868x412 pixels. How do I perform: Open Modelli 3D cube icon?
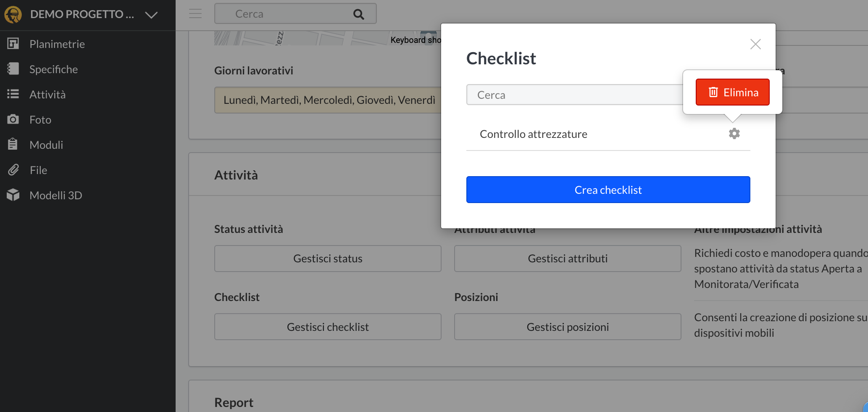click(x=13, y=195)
